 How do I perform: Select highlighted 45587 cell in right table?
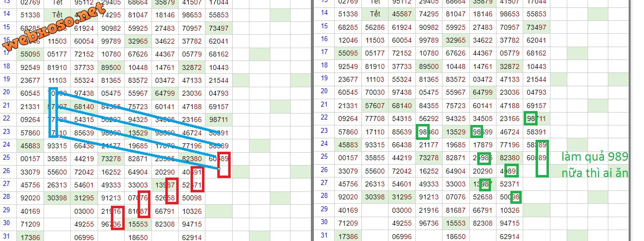coord(401,14)
